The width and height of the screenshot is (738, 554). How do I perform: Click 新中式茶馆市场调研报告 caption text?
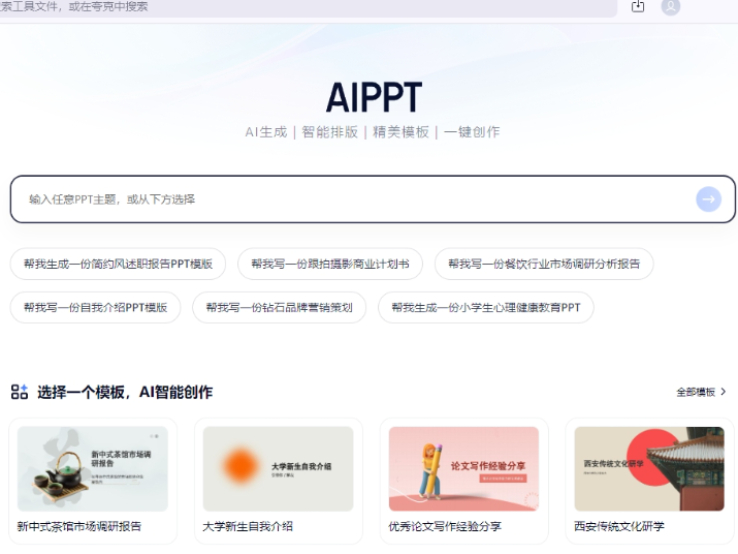coord(79,526)
